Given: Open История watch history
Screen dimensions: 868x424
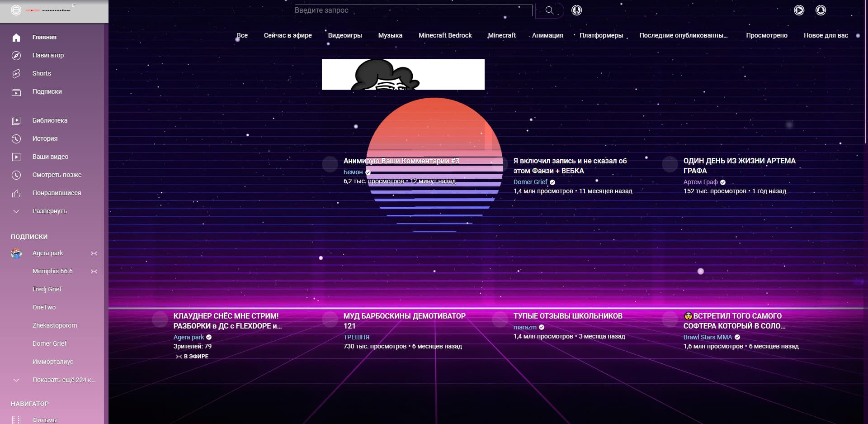Looking at the screenshot, I should click(x=45, y=138).
